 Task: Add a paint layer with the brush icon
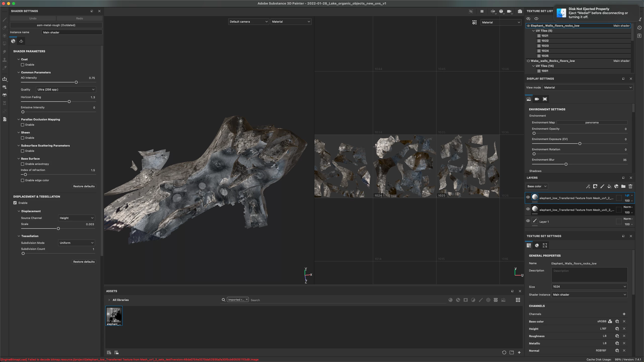coord(602,186)
